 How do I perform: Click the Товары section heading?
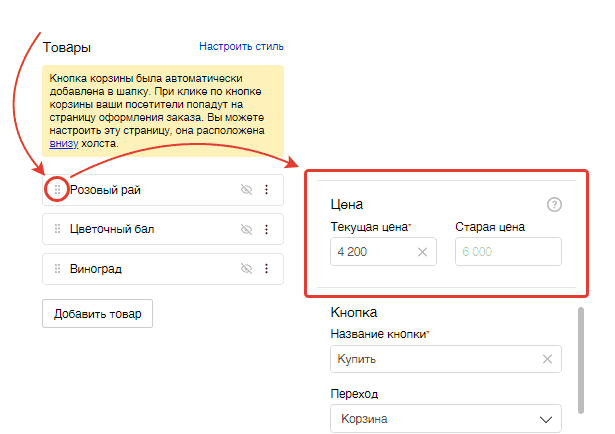click(x=67, y=47)
